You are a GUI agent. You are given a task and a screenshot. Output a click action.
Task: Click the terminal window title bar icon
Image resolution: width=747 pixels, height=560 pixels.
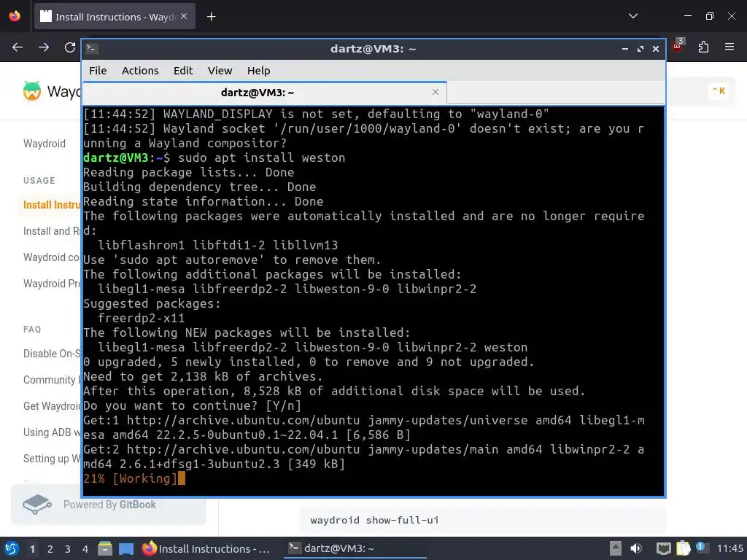[92, 49]
